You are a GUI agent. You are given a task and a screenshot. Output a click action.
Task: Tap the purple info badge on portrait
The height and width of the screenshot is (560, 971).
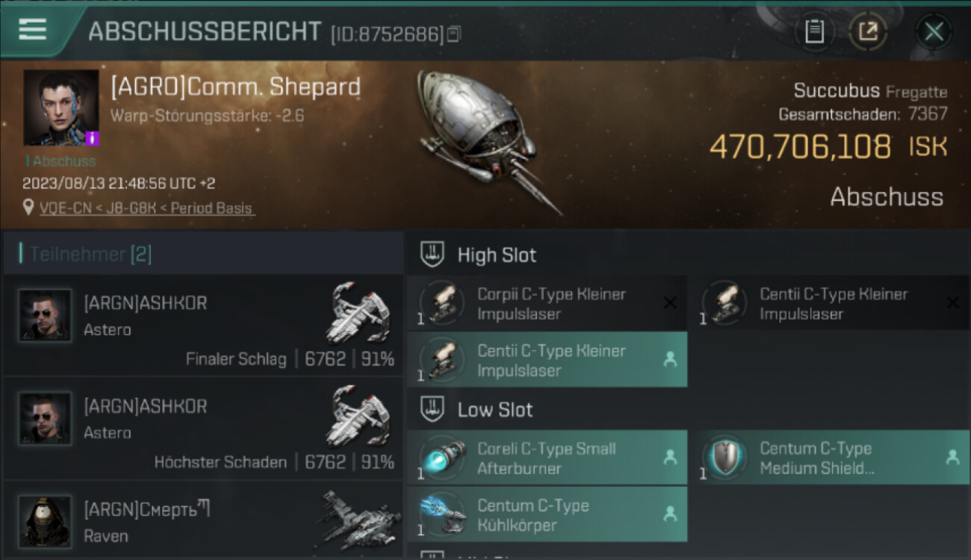[x=92, y=138]
